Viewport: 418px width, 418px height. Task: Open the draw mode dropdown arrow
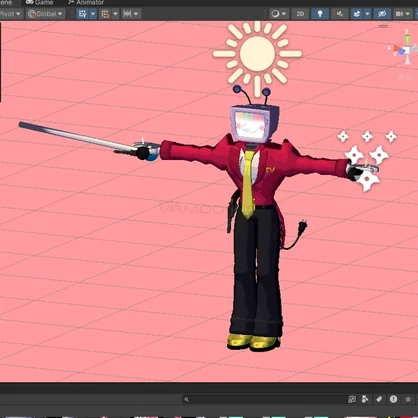pos(284,14)
